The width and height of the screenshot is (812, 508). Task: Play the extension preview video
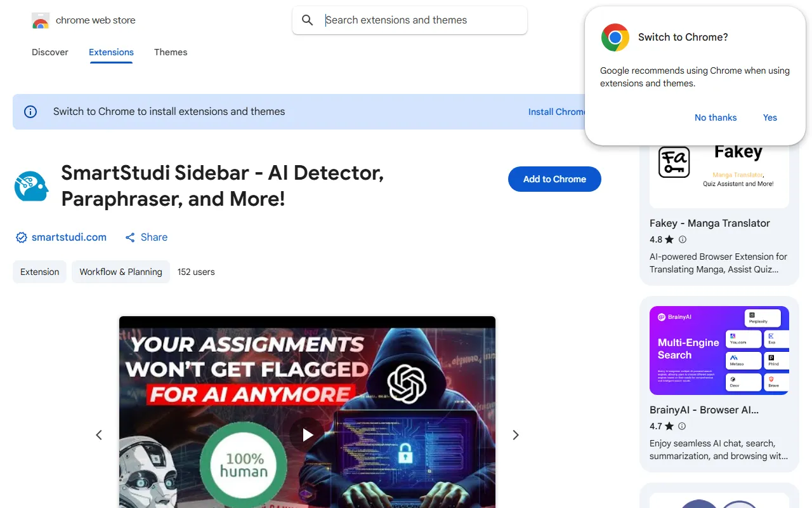coord(308,434)
